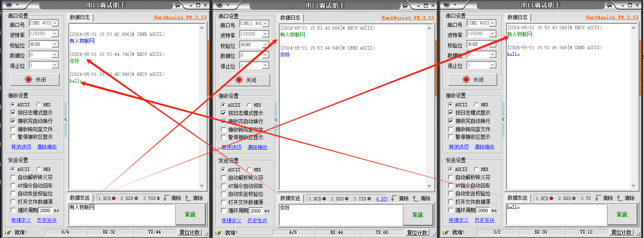Open the 校验位 dropdown in COM2 window

pyautogui.click(x=493, y=44)
